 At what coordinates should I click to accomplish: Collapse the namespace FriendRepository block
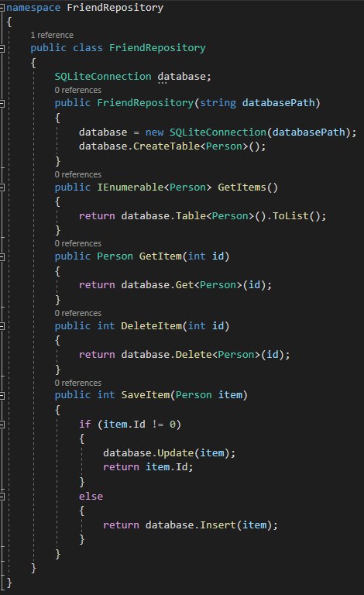click(2, 8)
